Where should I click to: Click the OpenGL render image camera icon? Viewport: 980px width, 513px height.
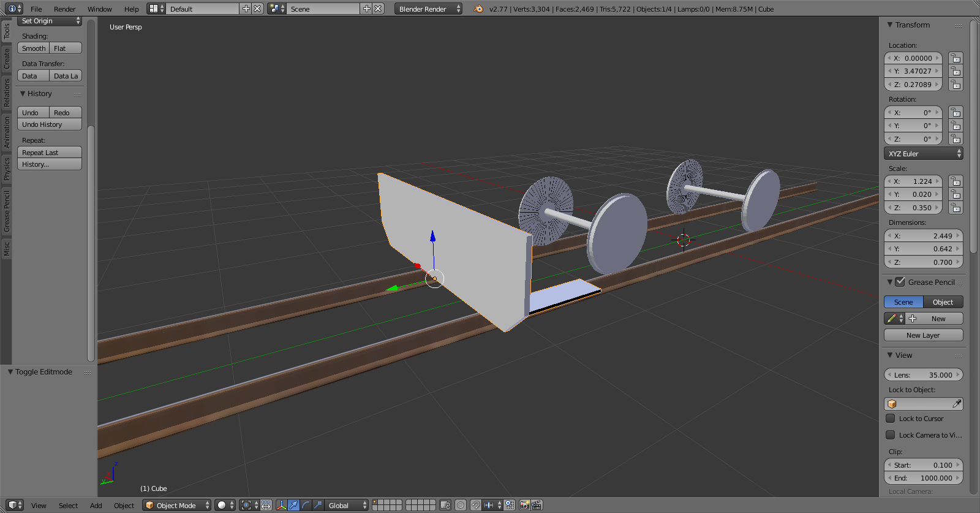pos(524,505)
